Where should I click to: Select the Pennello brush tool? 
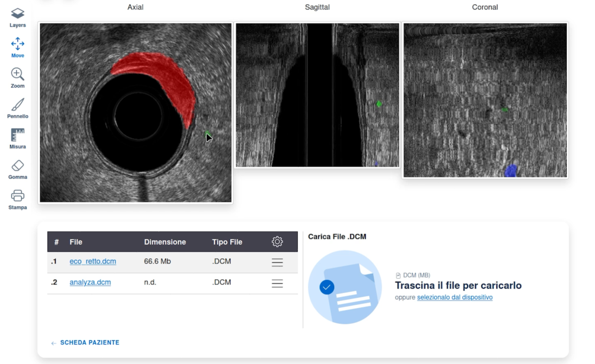click(x=17, y=108)
